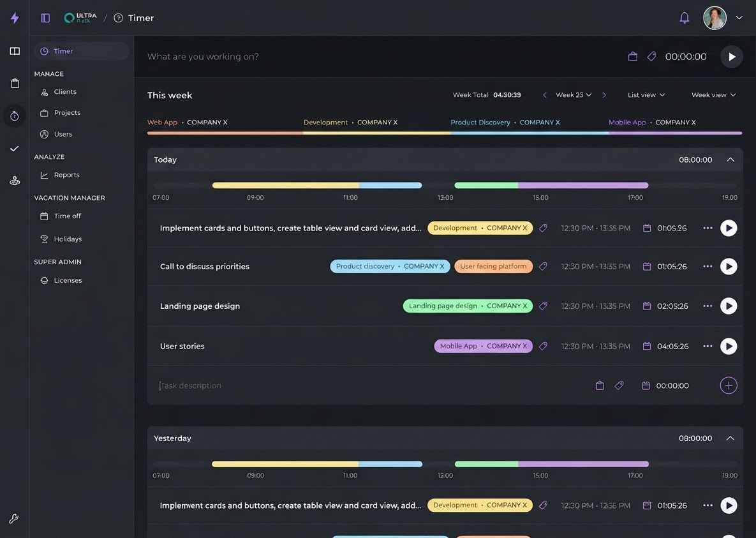The width and height of the screenshot is (756, 538).
Task: Click the Task description input field
Action: [371, 385]
